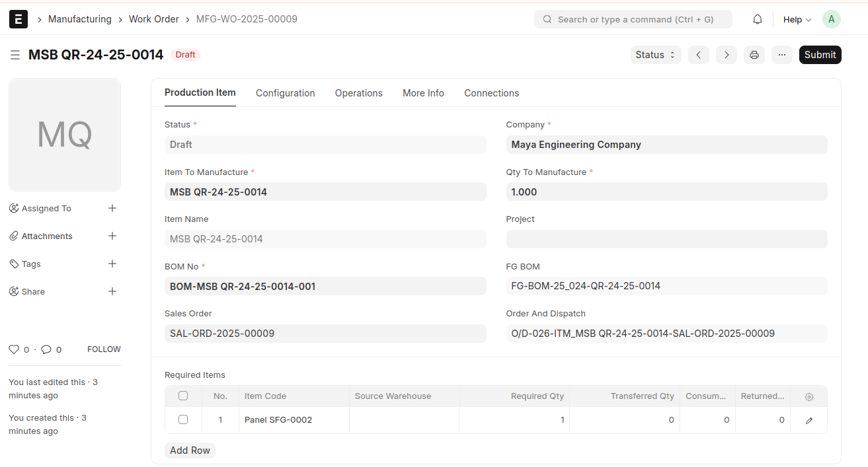
Task: Open the Status dropdown
Action: click(x=655, y=55)
